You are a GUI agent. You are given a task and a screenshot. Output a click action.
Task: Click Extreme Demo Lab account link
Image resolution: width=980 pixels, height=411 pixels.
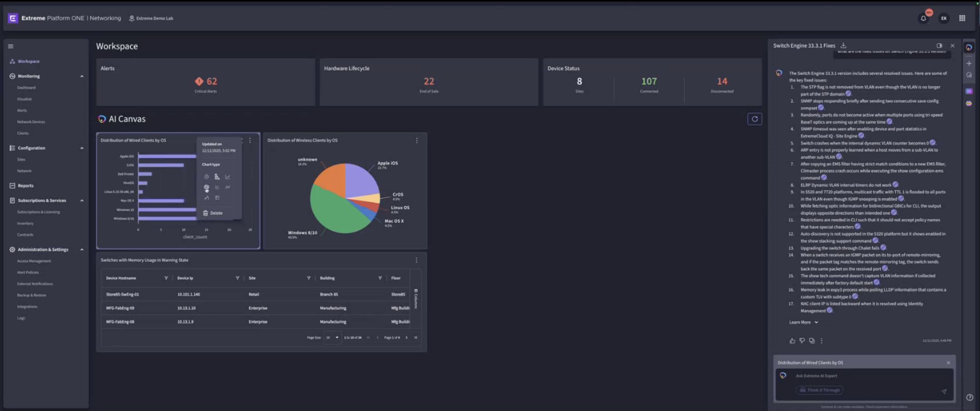(x=151, y=18)
